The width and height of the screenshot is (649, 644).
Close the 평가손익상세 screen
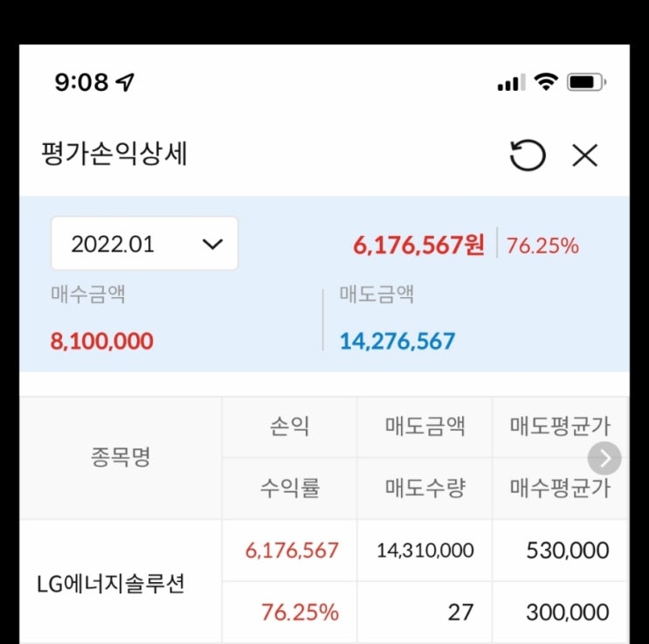point(584,156)
